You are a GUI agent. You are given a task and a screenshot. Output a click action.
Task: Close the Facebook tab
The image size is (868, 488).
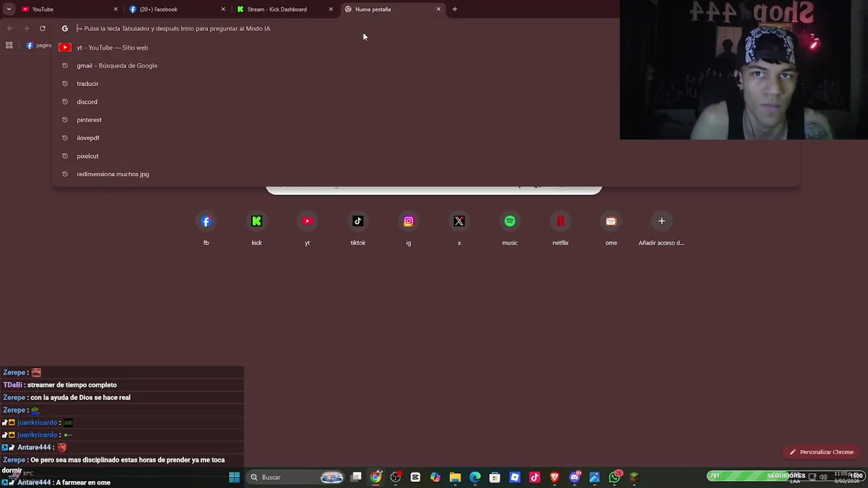coord(223,9)
